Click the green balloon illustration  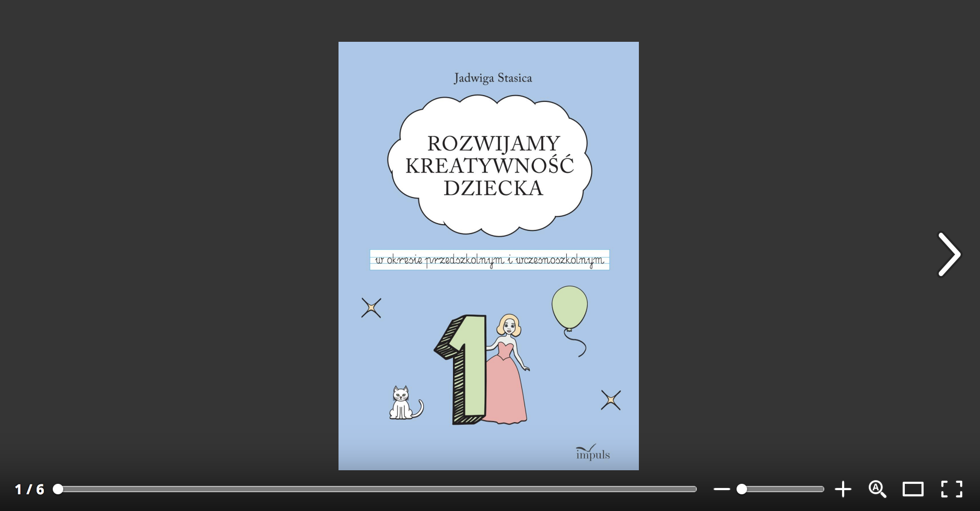click(569, 307)
